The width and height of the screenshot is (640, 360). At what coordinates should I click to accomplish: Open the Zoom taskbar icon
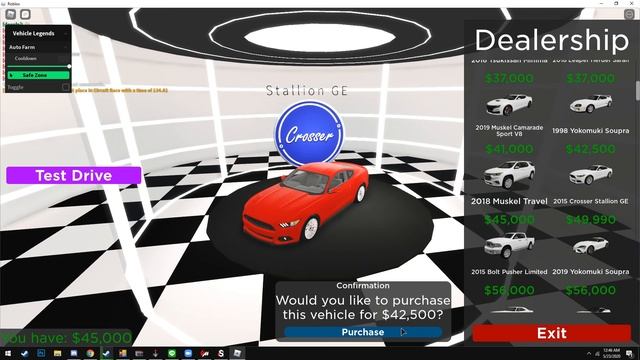(188, 353)
